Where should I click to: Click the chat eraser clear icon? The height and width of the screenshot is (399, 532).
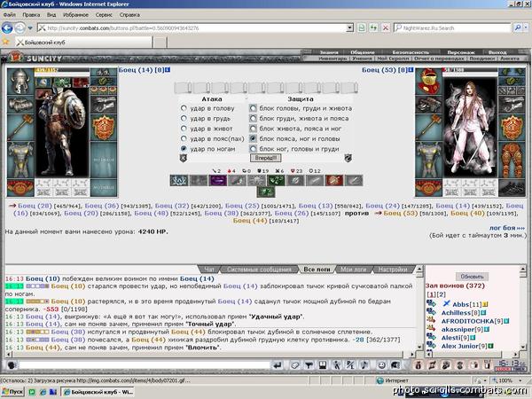pos(295,365)
